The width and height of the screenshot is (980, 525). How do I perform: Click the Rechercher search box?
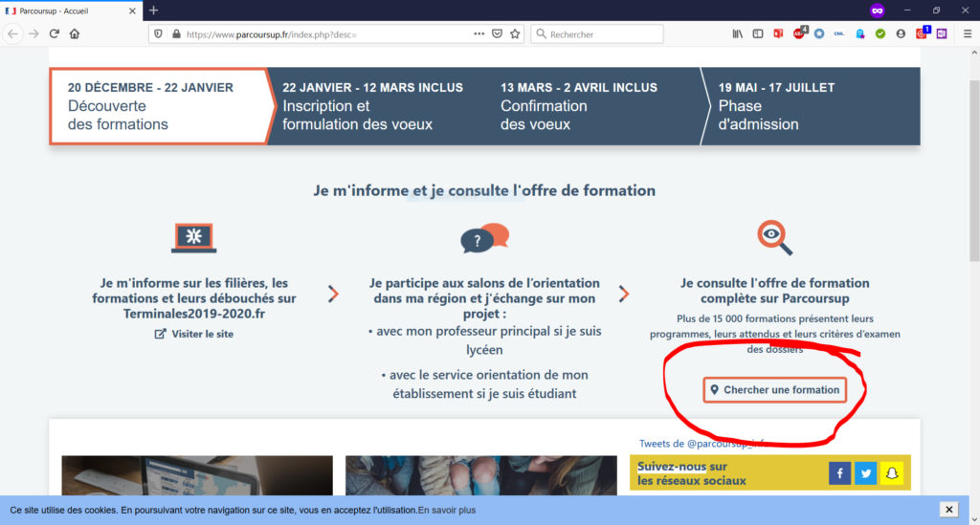[597, 34]
